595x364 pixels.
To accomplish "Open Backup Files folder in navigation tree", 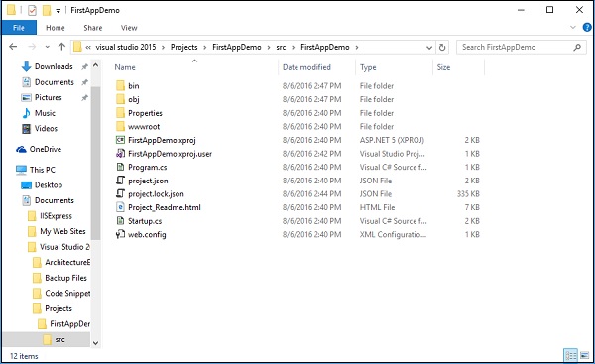I will click(59, 278).
